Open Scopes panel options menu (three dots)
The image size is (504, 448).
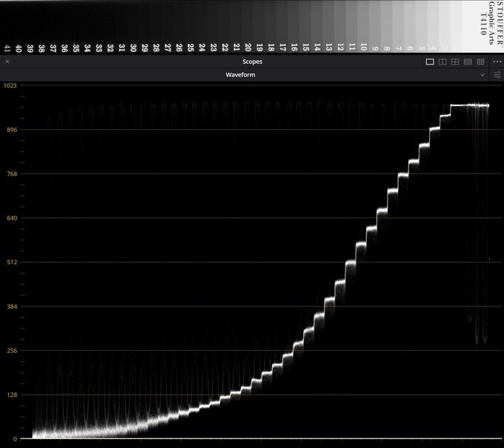[x=497, y=62]
